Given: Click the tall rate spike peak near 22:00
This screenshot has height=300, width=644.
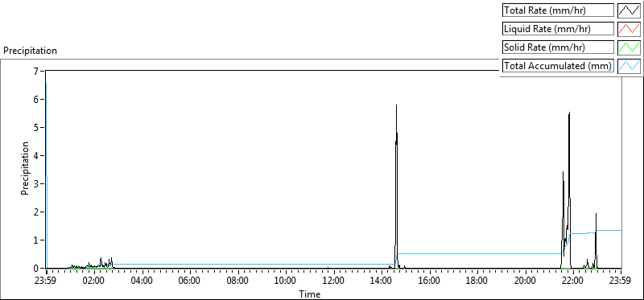Looking at the screenshot, I should tap(569, 112).
